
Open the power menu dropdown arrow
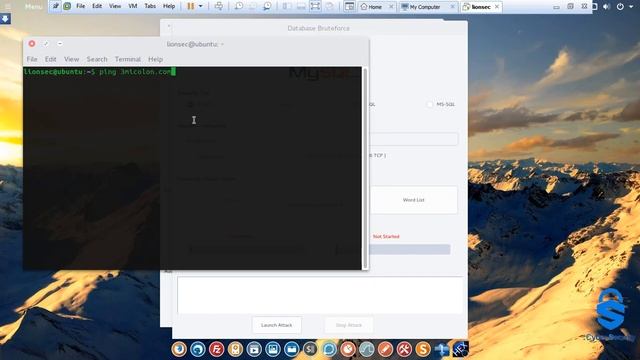(x=631, y=7)
